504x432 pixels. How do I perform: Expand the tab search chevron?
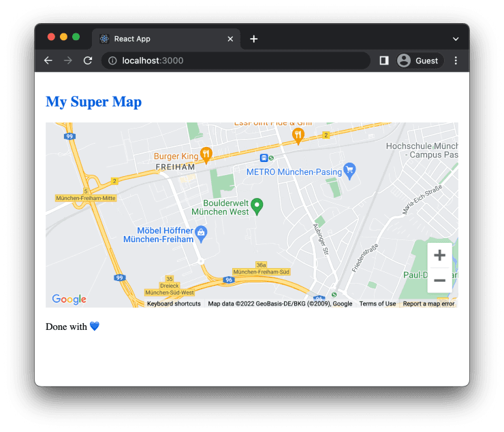tap(456, 39)
